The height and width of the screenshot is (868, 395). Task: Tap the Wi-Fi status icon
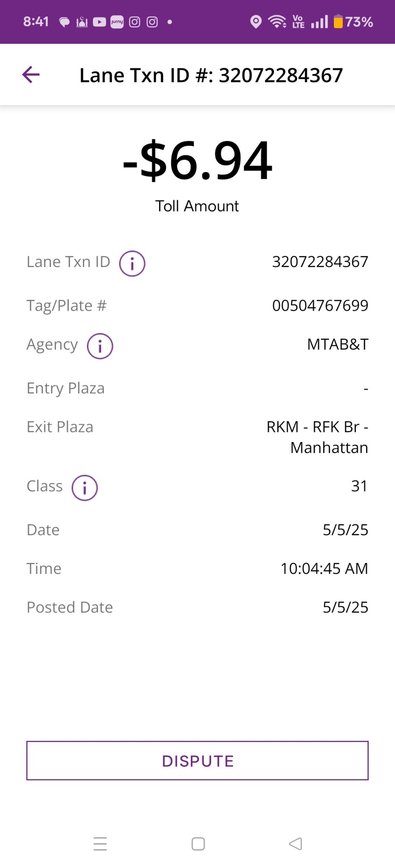click(277, 22)
